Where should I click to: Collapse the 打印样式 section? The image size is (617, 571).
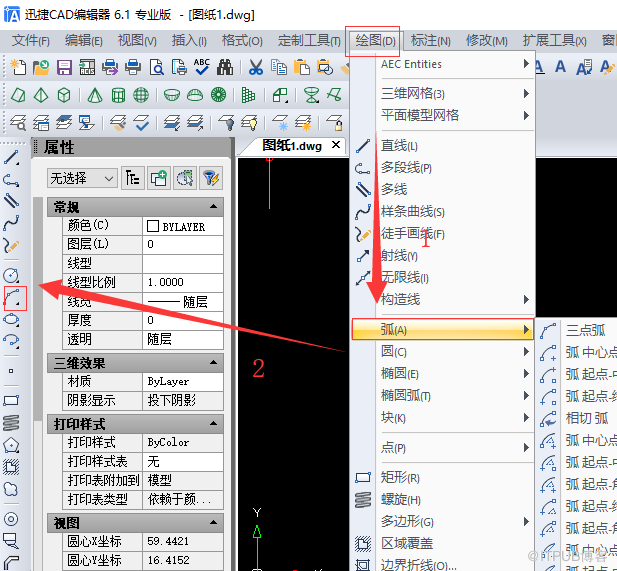click(214, 423)
